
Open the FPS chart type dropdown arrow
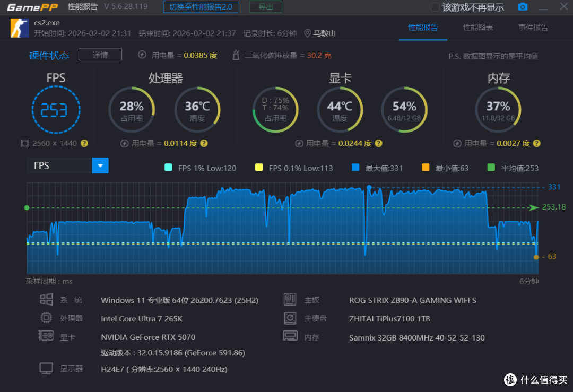click(100, 165)
